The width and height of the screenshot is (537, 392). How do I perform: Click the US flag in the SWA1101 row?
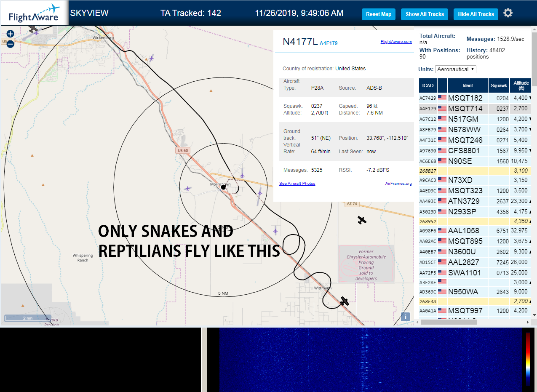(x=442, y=272)
